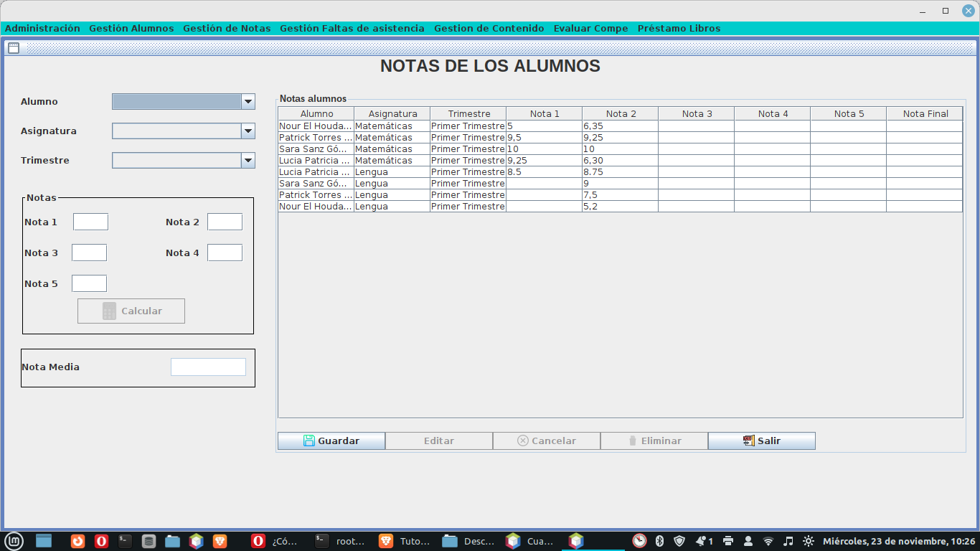Image resolution: width=980 pixels, height=551 pixels.
Task: Open the Trimestre dropdown list
Action: (x=248, y=161)
